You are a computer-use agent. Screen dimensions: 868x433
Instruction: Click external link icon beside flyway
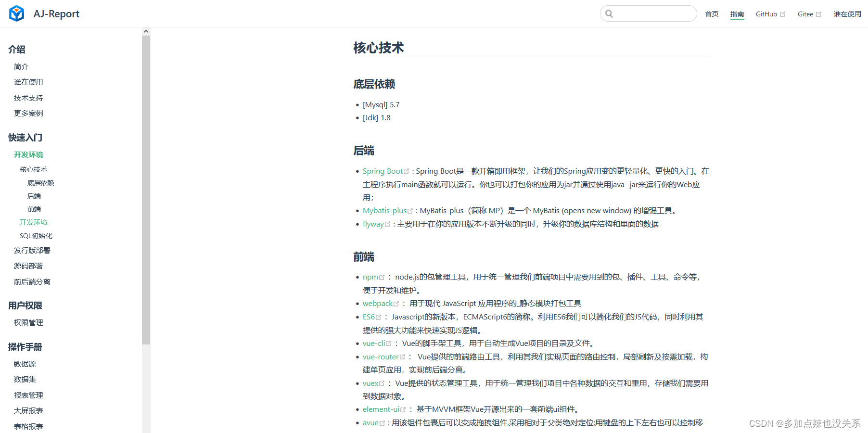pos(388,224)
